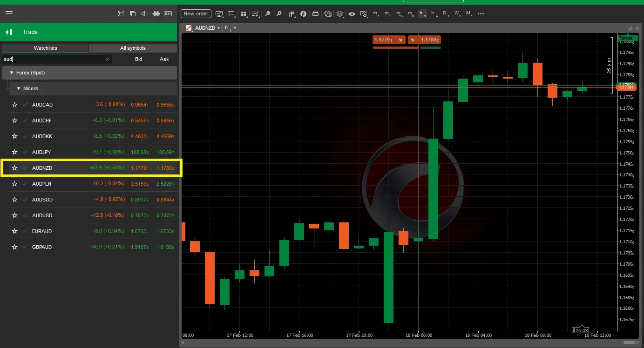Clear the aud search with X button
Screen dimensions: 644x348
(x=107, y=59)
